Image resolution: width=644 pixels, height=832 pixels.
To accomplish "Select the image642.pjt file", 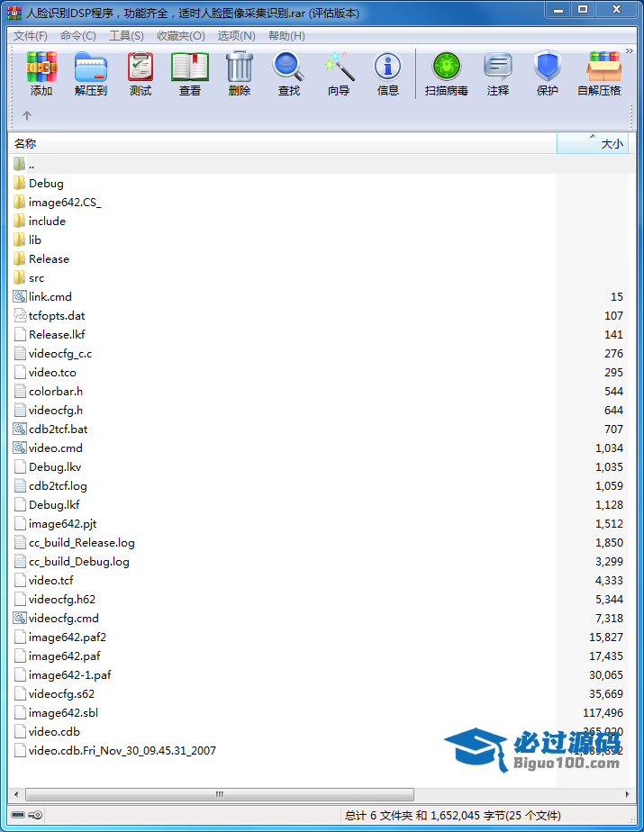I will pyautogui.click(x=322, y=524).
